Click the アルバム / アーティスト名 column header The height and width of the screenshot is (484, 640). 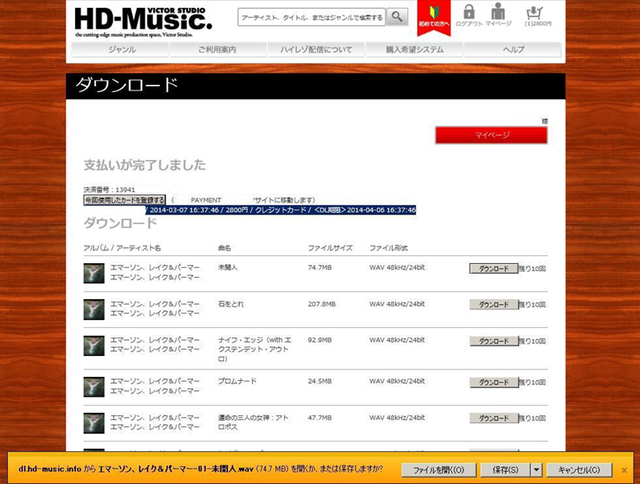122,248
